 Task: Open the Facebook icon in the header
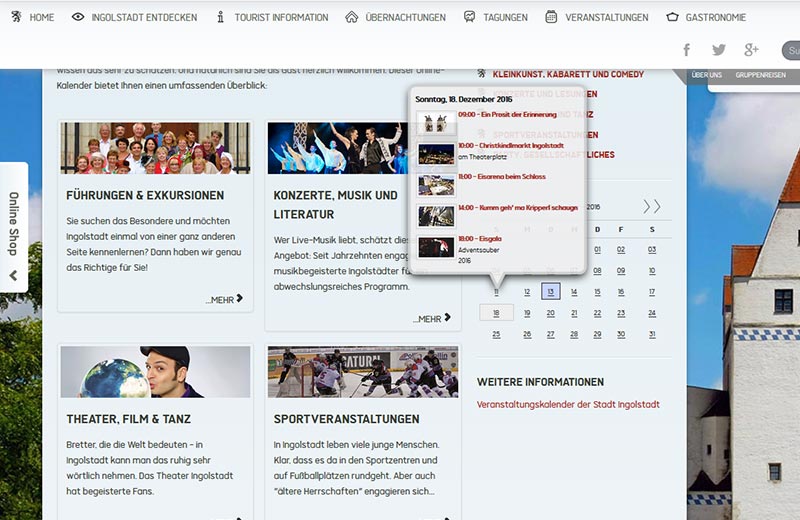[686, 50]
